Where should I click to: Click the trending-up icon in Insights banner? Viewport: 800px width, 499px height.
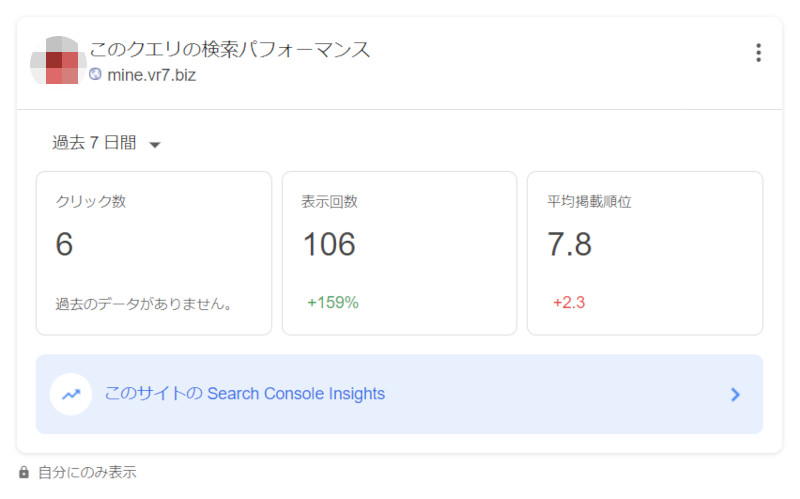click(x=71, y=394)
